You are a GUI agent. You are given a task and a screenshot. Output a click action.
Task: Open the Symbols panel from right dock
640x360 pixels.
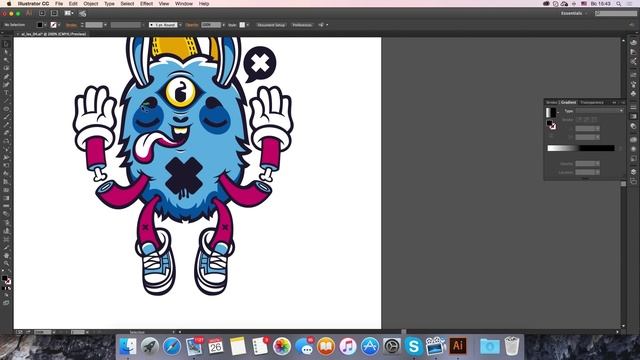pyautogui.click(x=633, y=93)
